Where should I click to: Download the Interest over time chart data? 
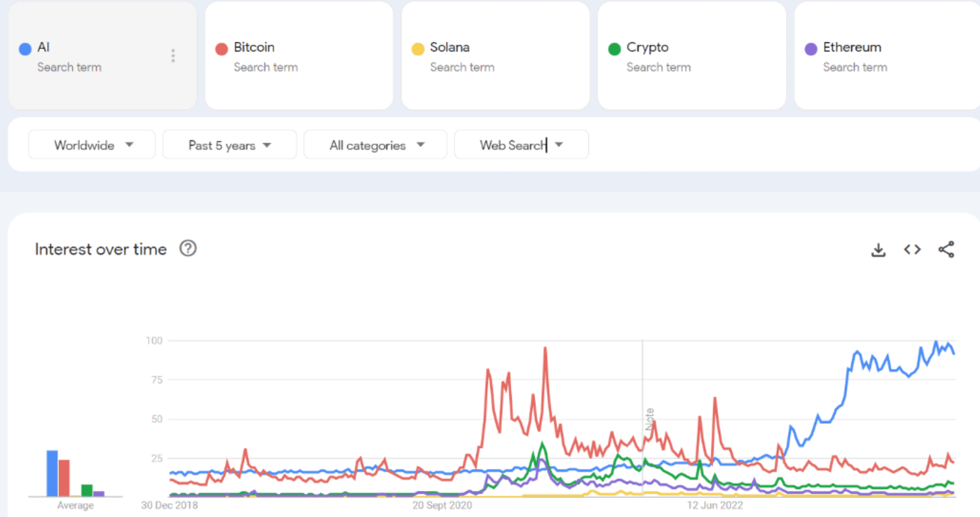878,249
